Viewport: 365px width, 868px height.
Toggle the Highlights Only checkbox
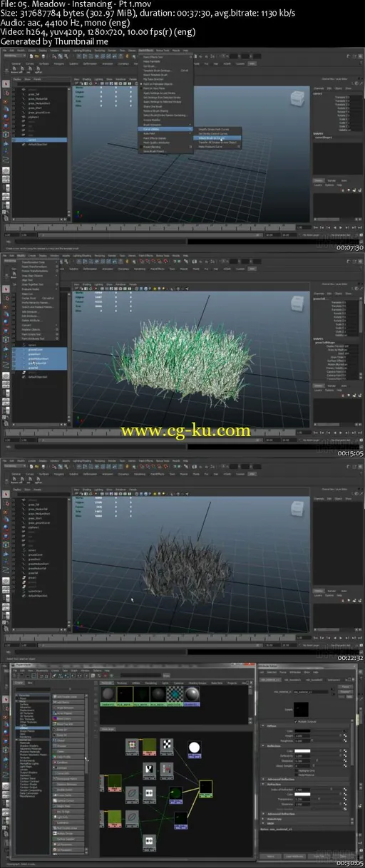coord(297,770)
